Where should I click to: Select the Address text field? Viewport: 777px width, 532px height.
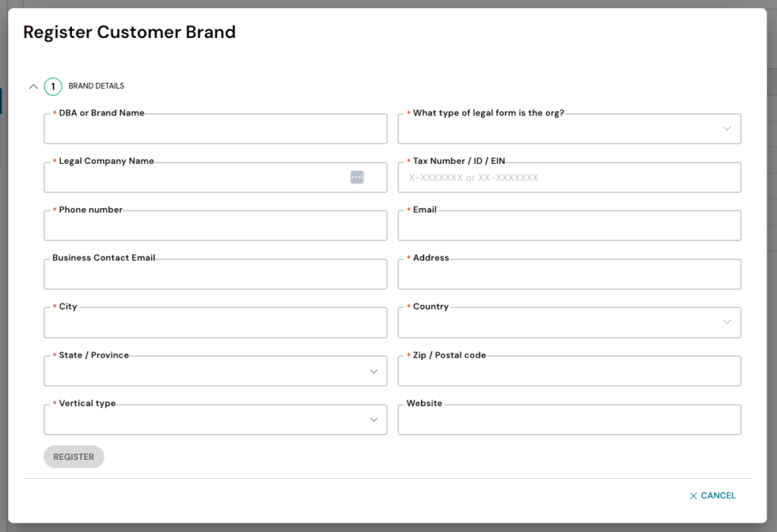(x=569, y=275)
